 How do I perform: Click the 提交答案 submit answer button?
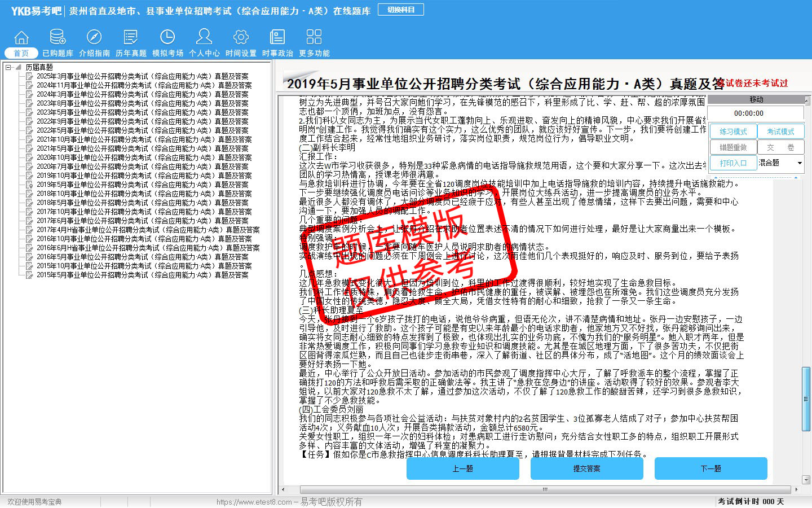pos(586,468)
